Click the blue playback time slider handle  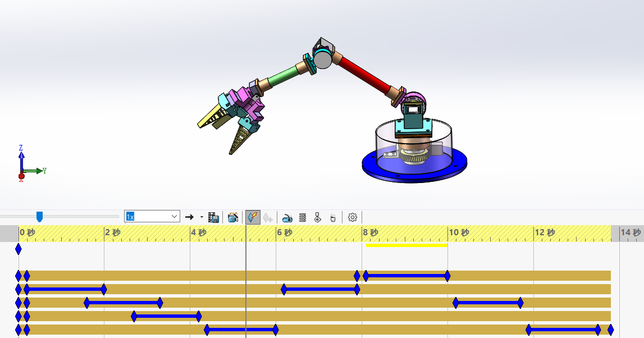pyautogui.click(x=39, y=216)
